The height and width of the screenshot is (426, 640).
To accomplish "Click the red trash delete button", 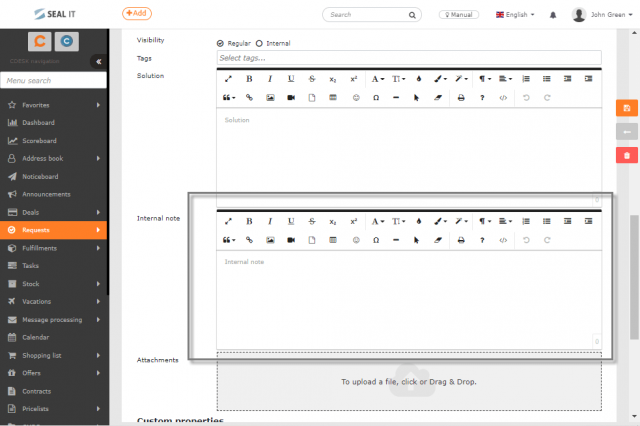I will point(627,155).
